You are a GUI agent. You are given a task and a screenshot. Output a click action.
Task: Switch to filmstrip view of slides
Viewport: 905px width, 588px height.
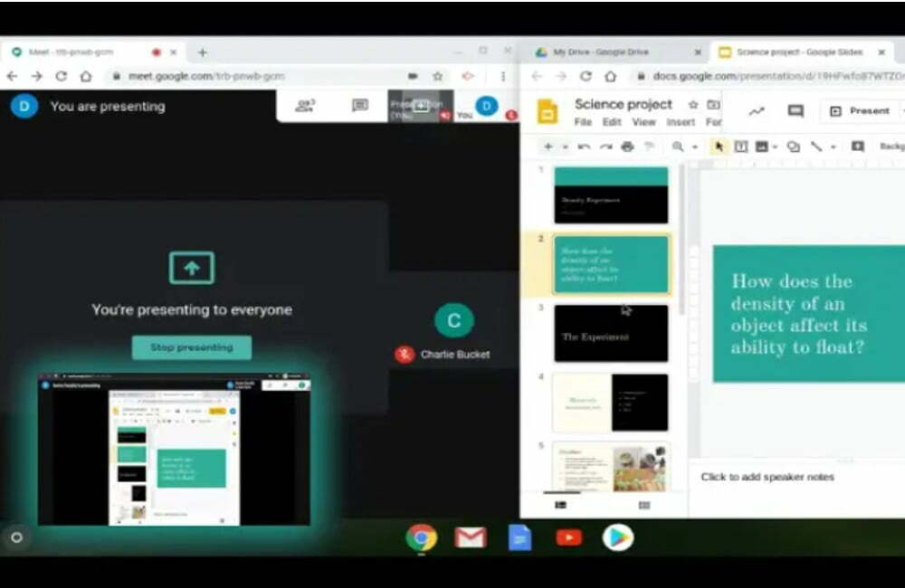pyautogui.click(x=560, y=505)
